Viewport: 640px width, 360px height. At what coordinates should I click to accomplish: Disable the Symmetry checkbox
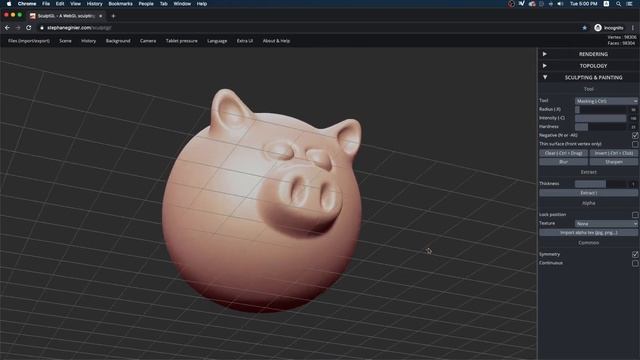click(635, 254)
